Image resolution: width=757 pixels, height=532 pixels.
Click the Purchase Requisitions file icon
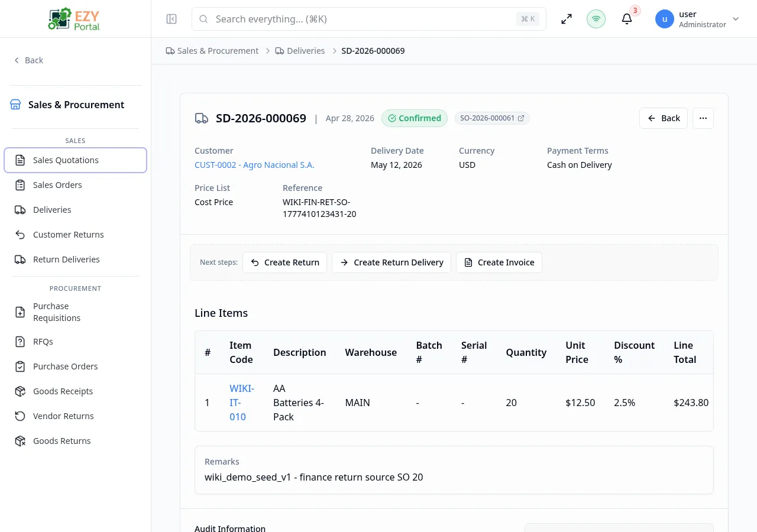[x=20, y=312]
